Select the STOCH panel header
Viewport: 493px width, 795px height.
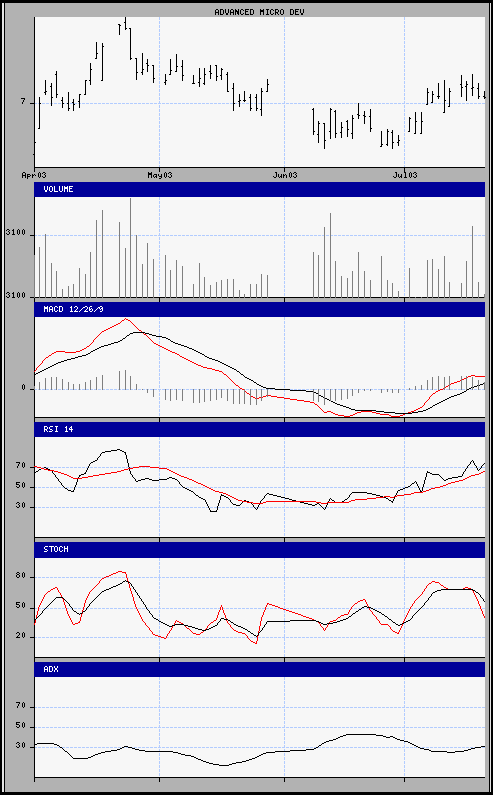[260, 550]
